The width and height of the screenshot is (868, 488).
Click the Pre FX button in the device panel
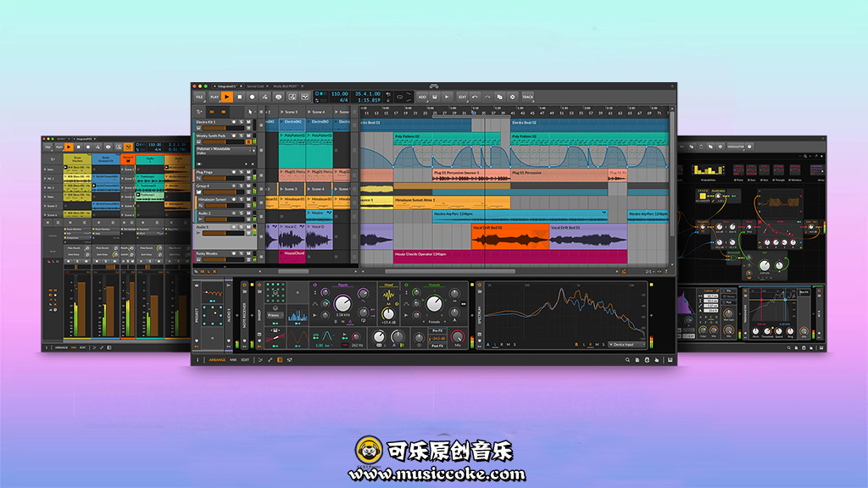437,331
